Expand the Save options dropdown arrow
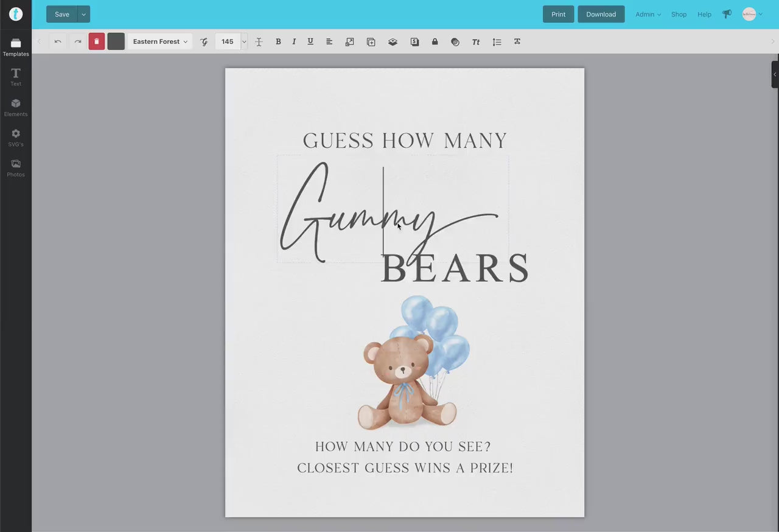This screenshot has width=779, height=532. (x=84, y=14)
